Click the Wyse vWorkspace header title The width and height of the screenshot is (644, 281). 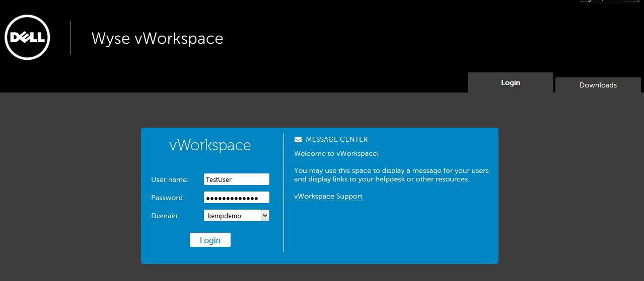coord(157,38)
